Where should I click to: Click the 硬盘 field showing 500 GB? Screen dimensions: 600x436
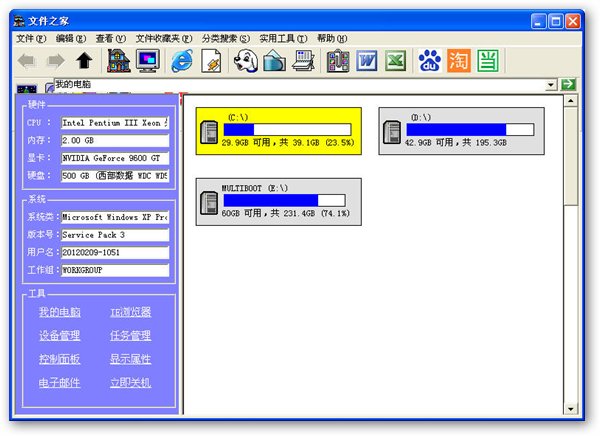(115, 176)
